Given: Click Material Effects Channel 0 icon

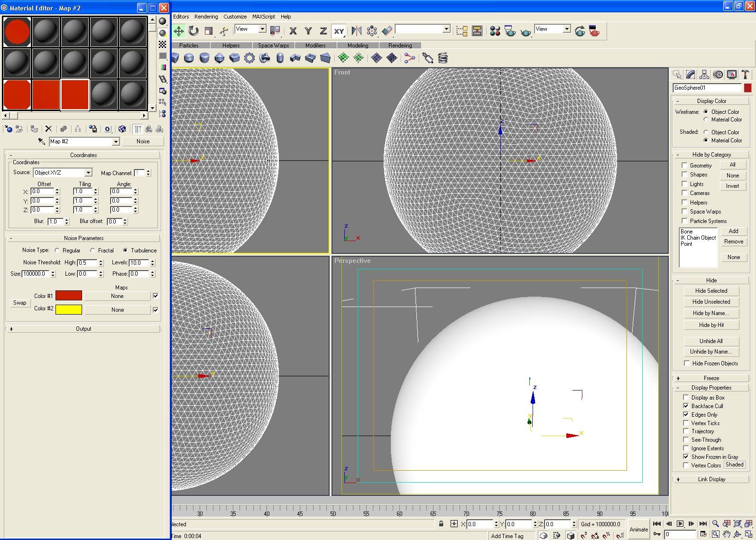Looking at the screenshot, I should click(x=107, y=129).
